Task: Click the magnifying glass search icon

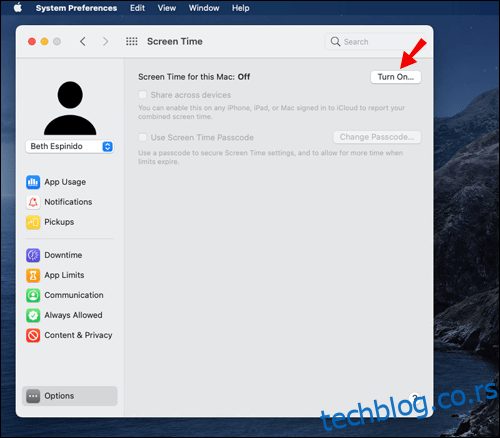Action: pyautogui.click(x=335, y=42)
